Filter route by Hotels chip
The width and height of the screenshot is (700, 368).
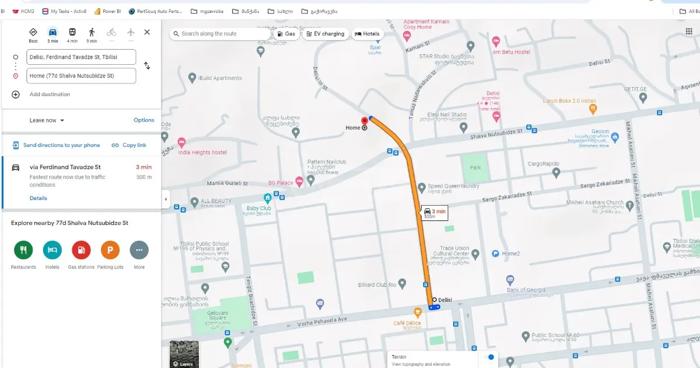367,33
